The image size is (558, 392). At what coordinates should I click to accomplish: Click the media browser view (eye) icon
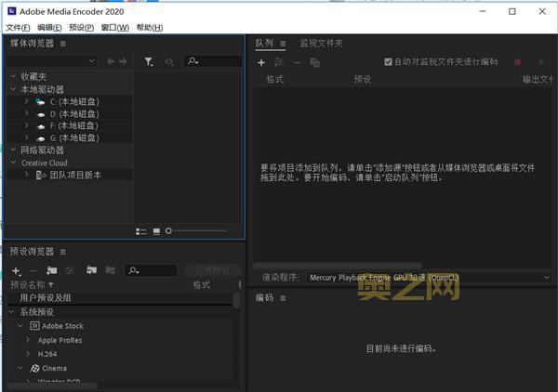[x=169, y=62]
